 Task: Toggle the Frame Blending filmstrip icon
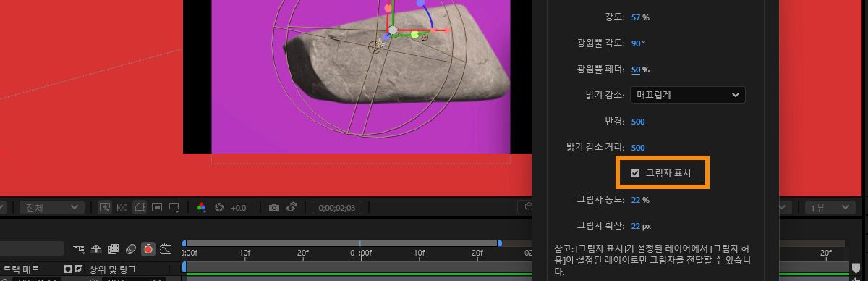pos(114,248)
